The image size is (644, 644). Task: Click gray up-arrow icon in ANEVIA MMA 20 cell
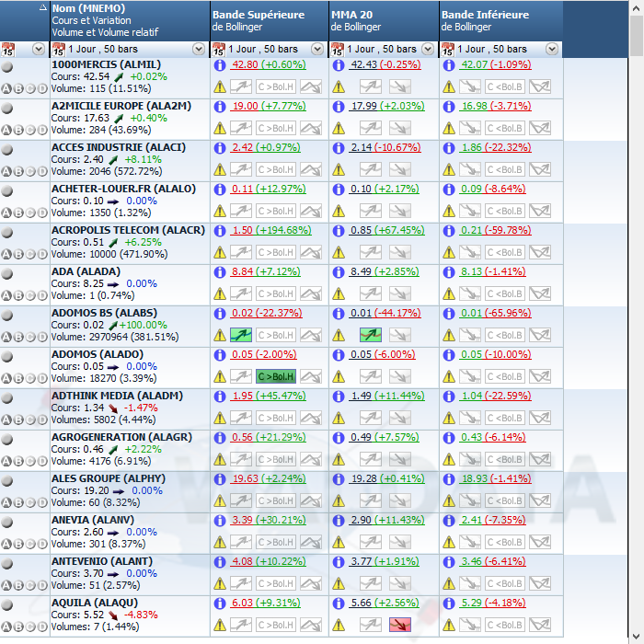point(371,542)
